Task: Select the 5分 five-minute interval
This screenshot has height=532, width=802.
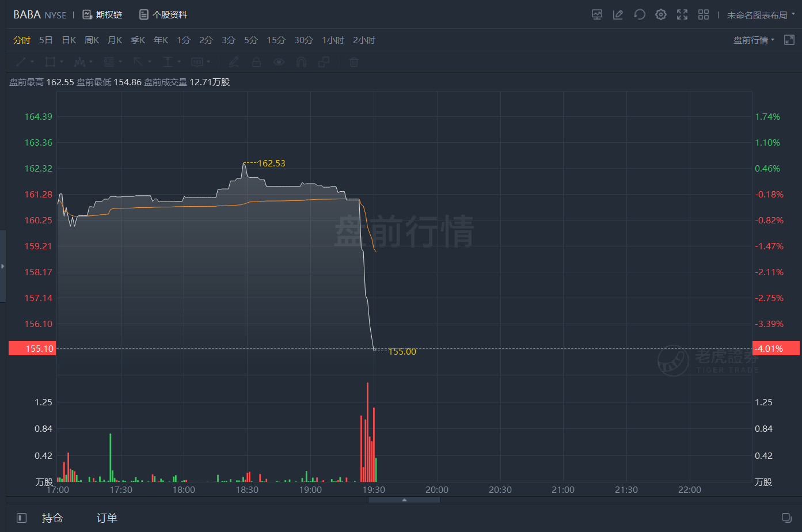Action: coord(251,40)
